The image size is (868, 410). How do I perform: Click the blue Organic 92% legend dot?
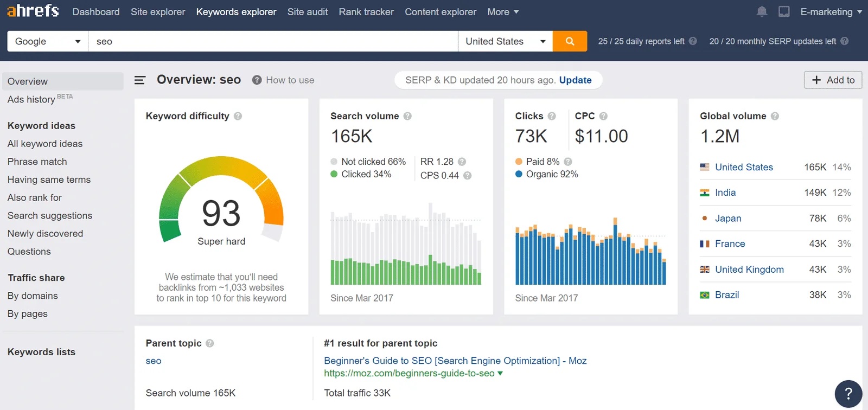click(519, 174)
